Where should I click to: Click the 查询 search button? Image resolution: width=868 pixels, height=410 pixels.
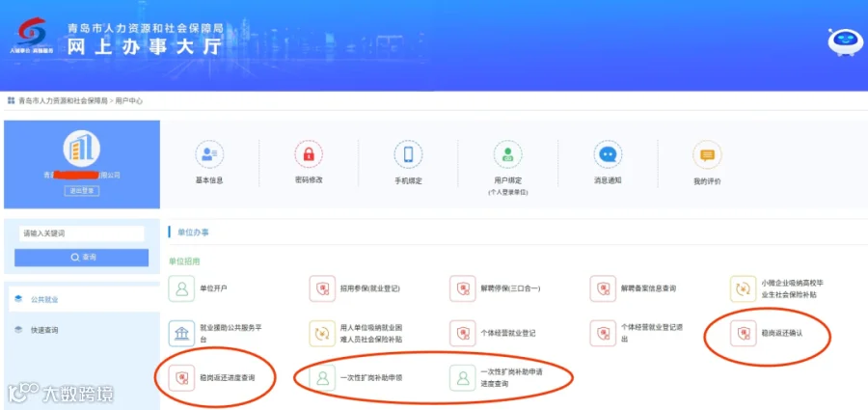(82, 258)
